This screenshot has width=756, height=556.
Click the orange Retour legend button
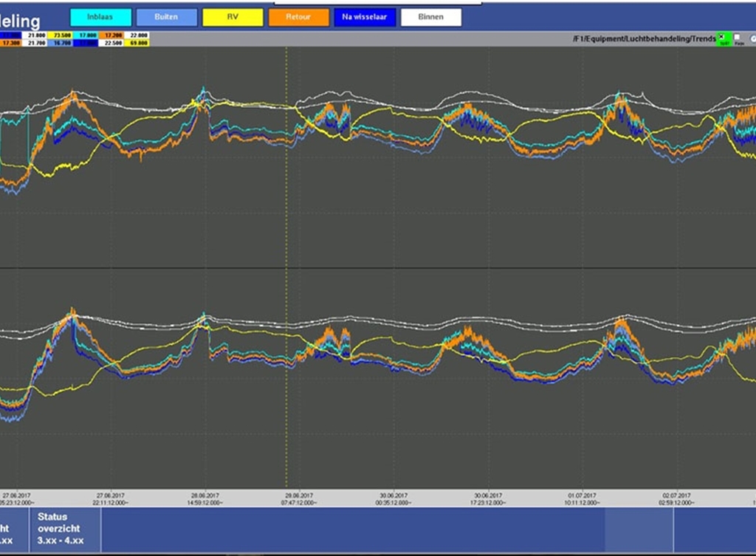point(298,17)
